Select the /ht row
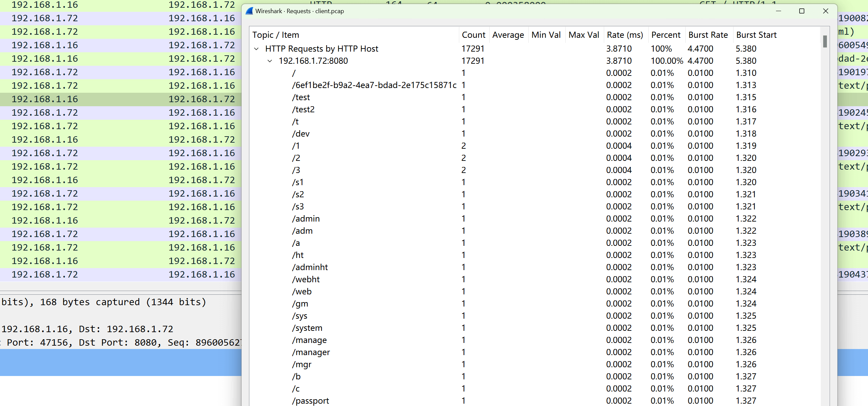 click(x=536, y=255)
